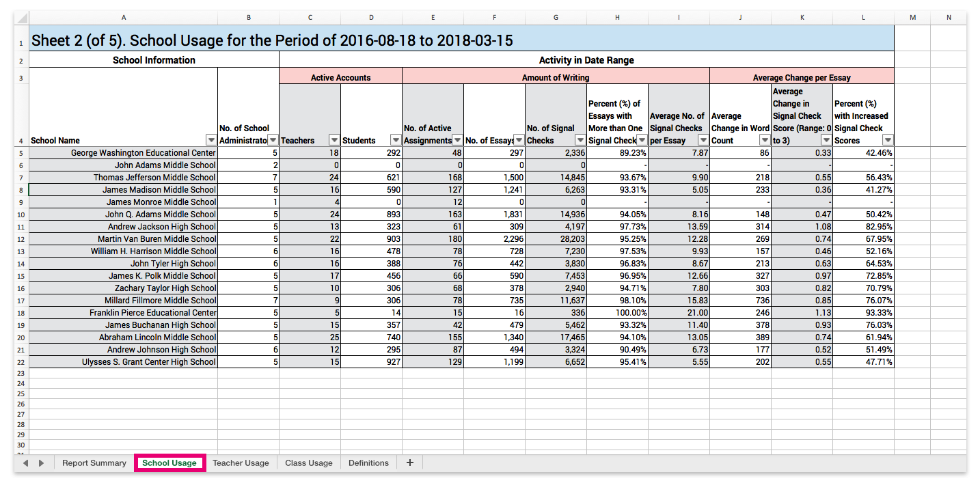Select the 'William H. Harrison Middle School' cell
Image resolution: width=980 pixels, height=483 pixels.
pos(124,251)
